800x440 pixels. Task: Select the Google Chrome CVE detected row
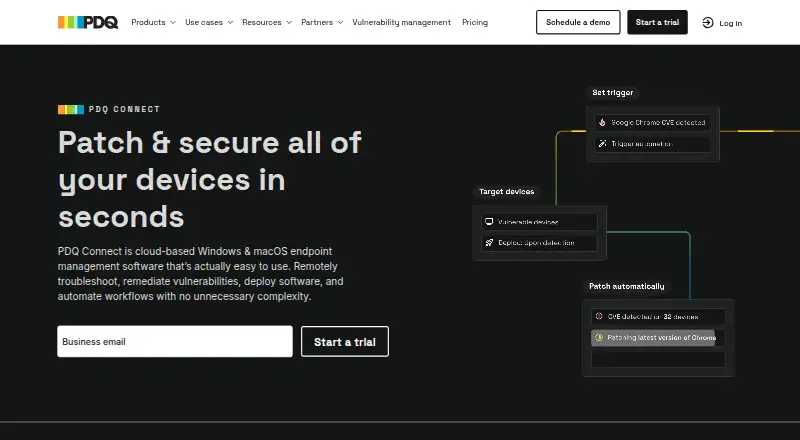(x=652, y=123)
